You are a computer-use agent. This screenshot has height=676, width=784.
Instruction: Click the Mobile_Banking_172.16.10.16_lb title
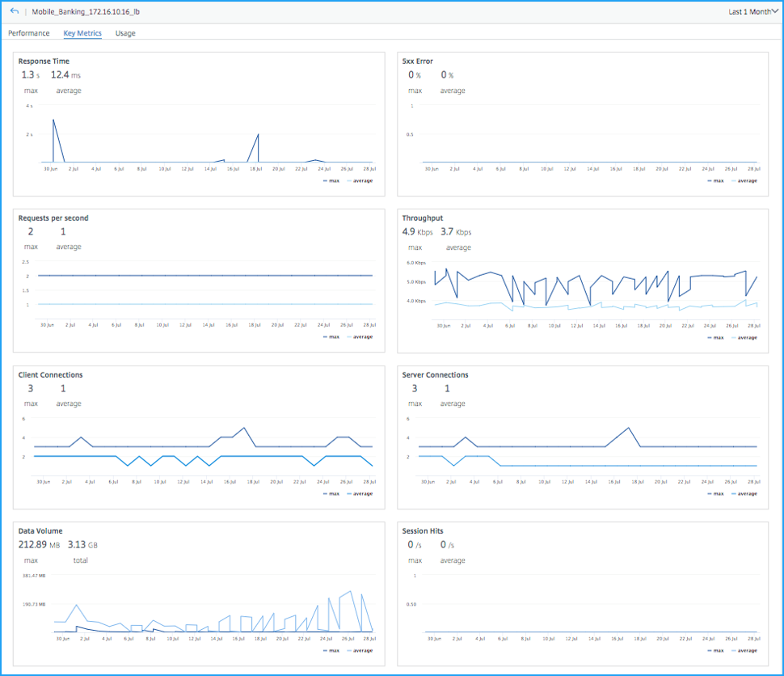point(86,11)
